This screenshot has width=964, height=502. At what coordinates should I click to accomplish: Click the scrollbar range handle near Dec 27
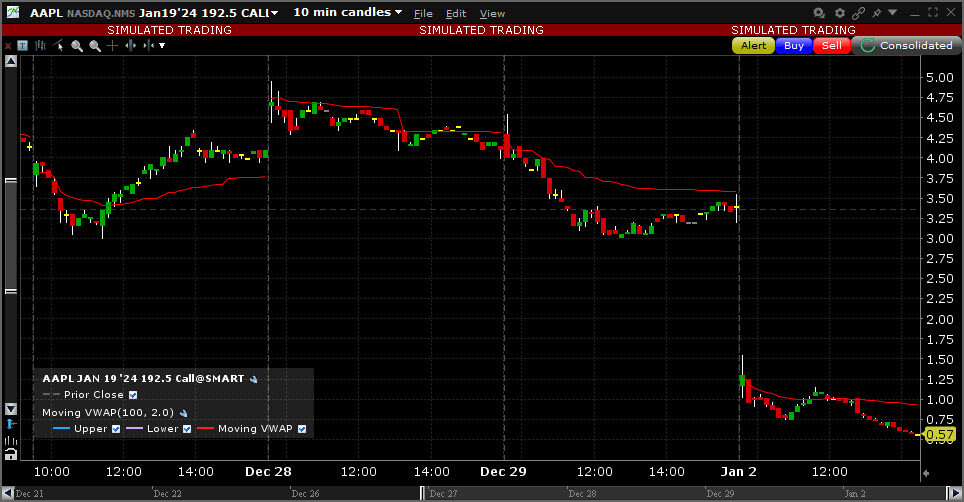(422, 493)
